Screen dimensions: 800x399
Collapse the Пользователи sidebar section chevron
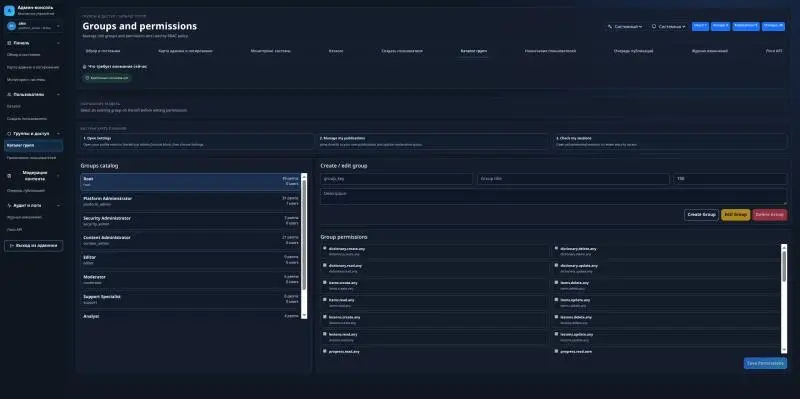[58, 94]
